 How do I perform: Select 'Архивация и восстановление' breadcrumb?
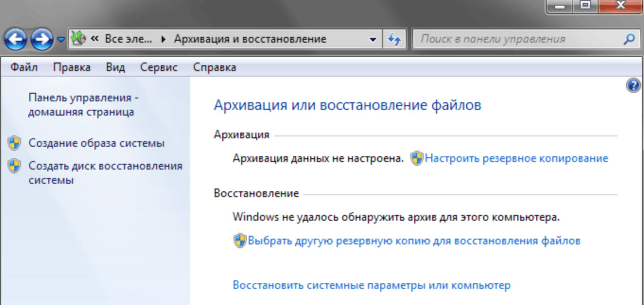point(250,39)
